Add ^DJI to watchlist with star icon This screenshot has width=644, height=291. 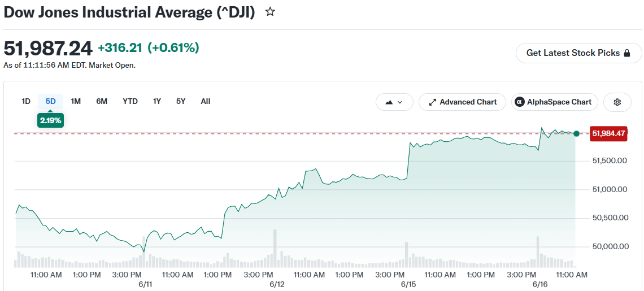click(x=270, y=12)
